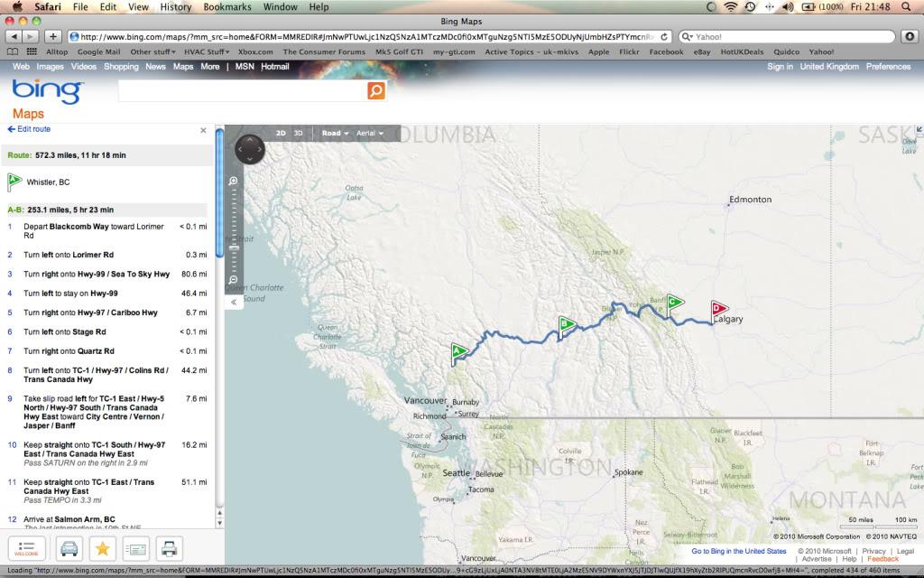Open the File menu
Image resolution: width=924 pixels, height=578 pixels.
pyautogui.click(x=80, y=7)
